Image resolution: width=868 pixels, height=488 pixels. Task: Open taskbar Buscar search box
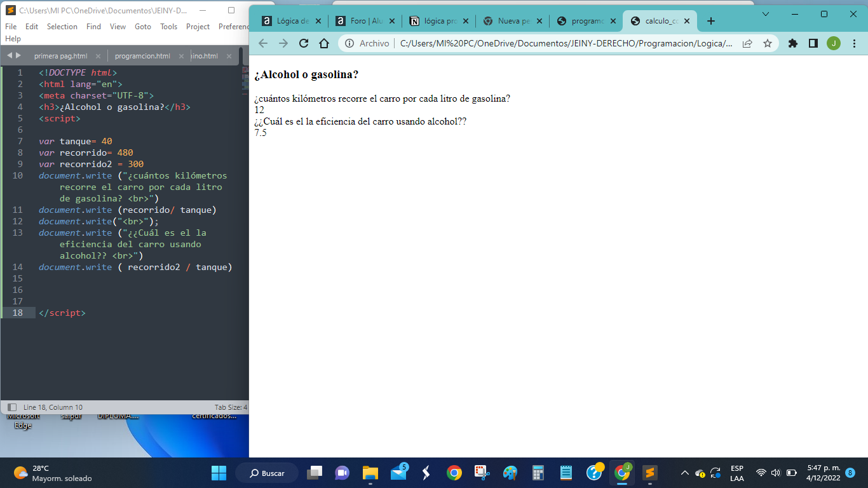(267, 473)
